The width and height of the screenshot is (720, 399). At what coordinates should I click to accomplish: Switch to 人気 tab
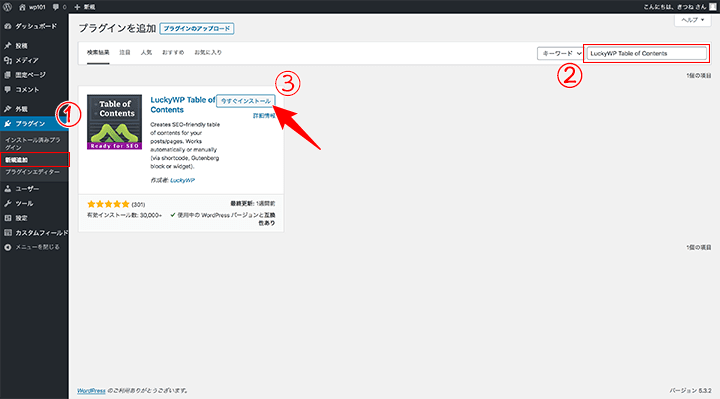click(146, 53)
